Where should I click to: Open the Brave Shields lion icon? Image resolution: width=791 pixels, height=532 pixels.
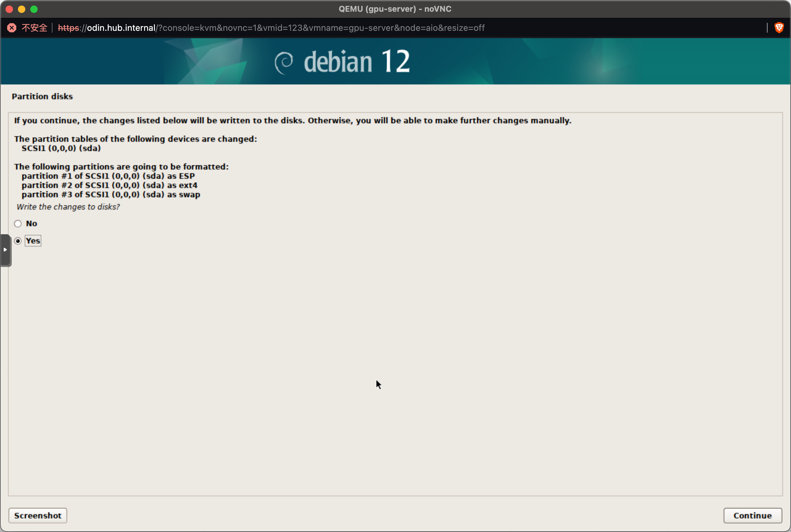tap(779, 27)
